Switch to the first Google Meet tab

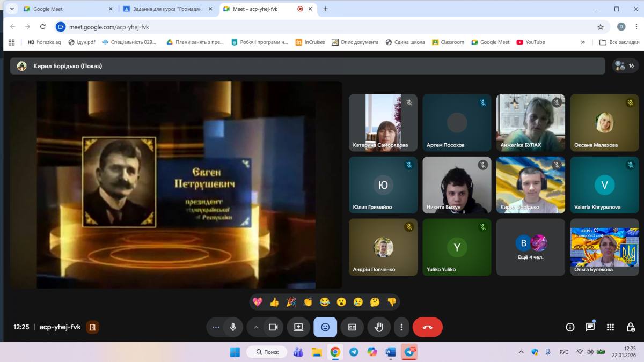pos(63,9)
